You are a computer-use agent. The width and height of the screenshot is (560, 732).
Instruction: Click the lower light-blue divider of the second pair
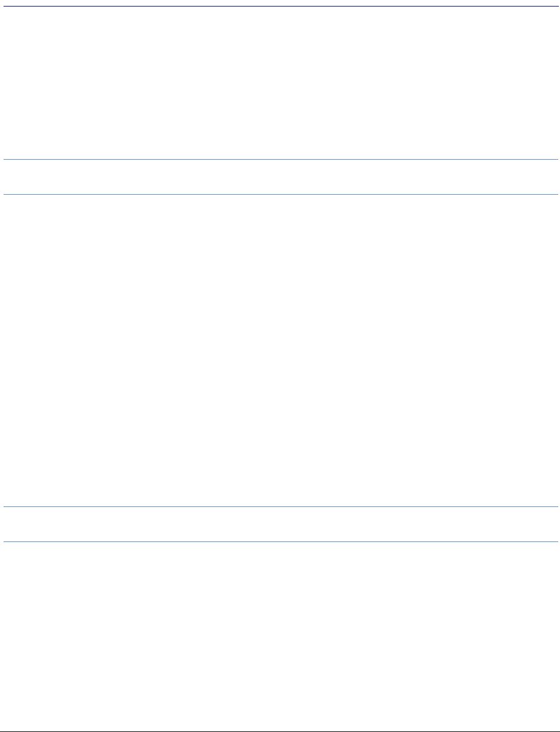[280, 541]
